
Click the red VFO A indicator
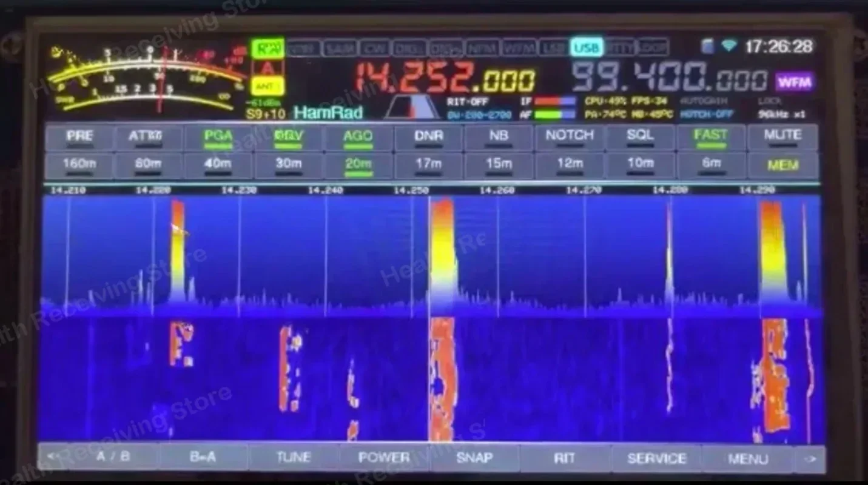tap(267, 68)
